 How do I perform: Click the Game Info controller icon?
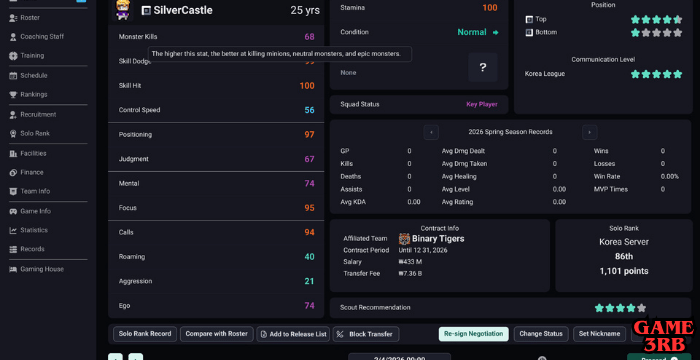pos(13,211)
